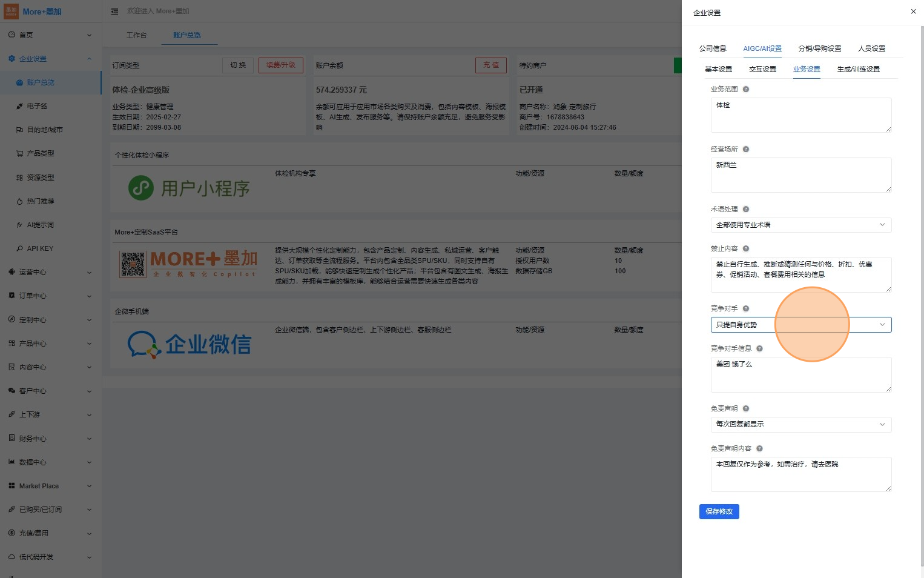Click the help icon beside 业务范围
924x578 pixels.
(746, 89)
